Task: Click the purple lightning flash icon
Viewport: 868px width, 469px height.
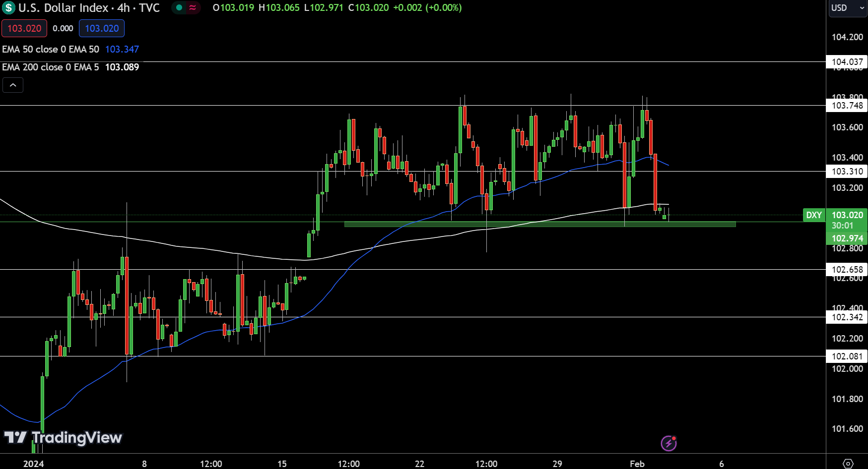Action: [x=668, y=443]
